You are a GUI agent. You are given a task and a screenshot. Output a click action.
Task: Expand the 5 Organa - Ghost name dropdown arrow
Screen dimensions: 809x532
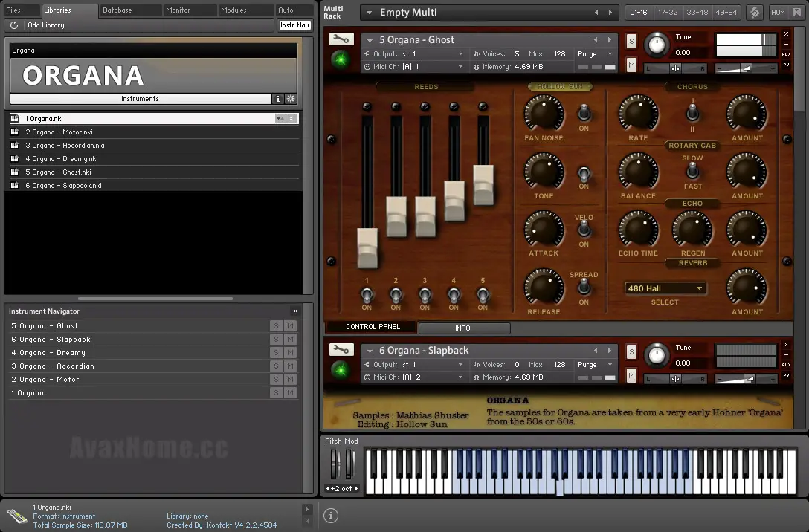370,40
